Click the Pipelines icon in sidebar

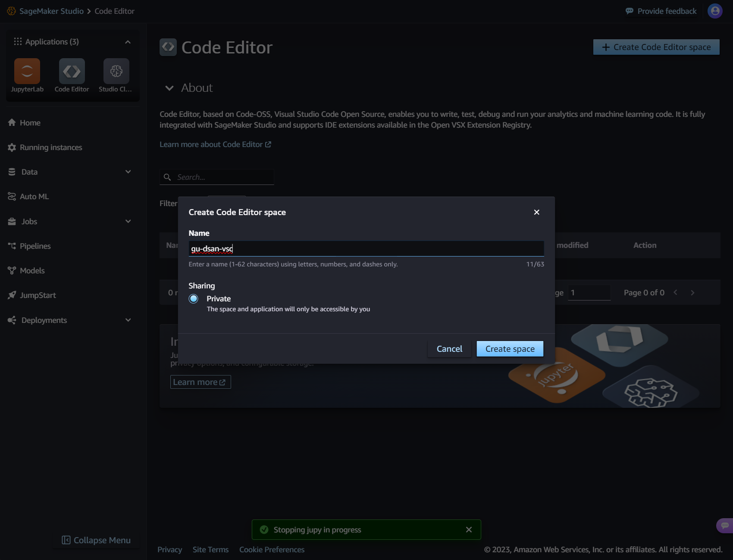pyautogui.click(x=12, y=246)
